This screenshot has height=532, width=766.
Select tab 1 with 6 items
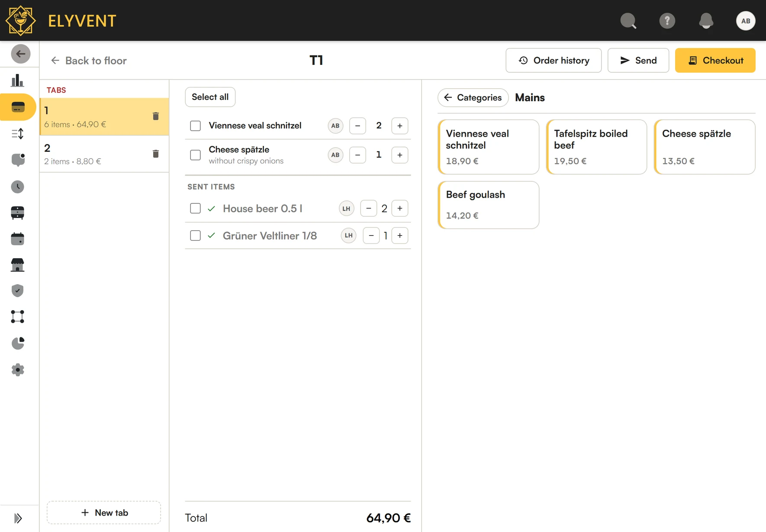(104, 117)
